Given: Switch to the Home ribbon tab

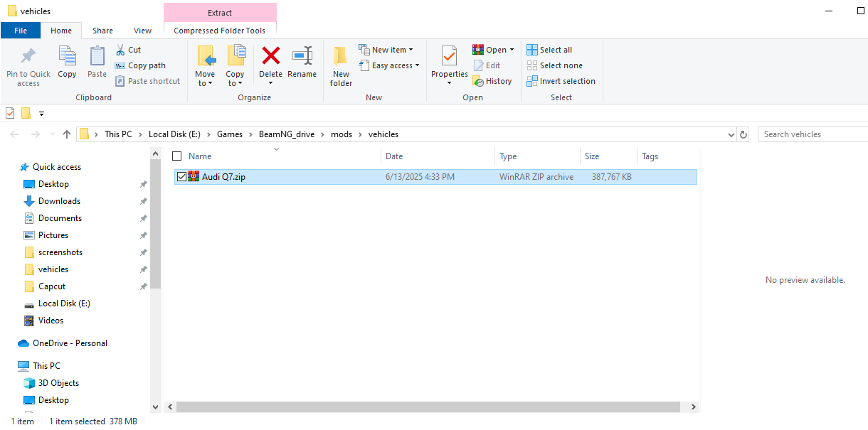Looking at the screenshot, I should [x=61, y=31].
